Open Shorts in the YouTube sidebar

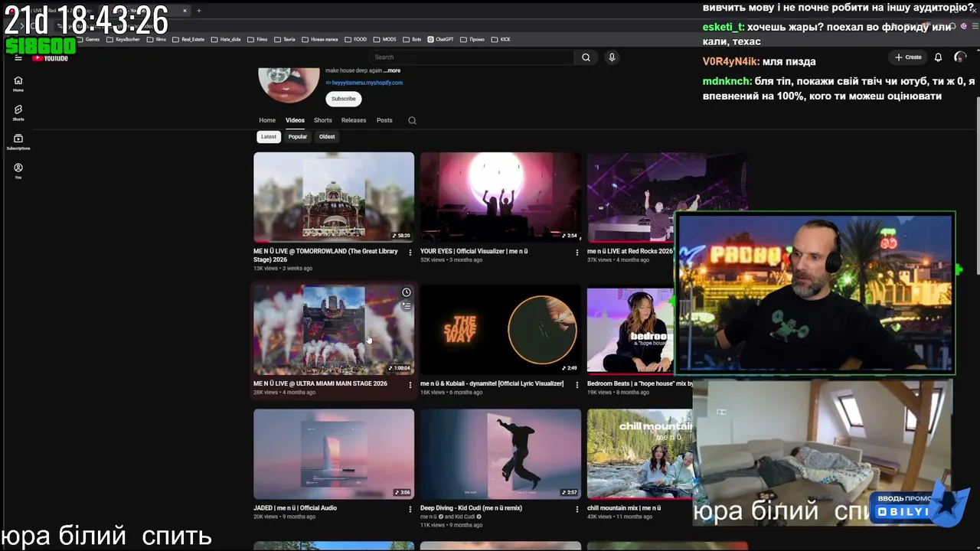[x=18, y=112]
